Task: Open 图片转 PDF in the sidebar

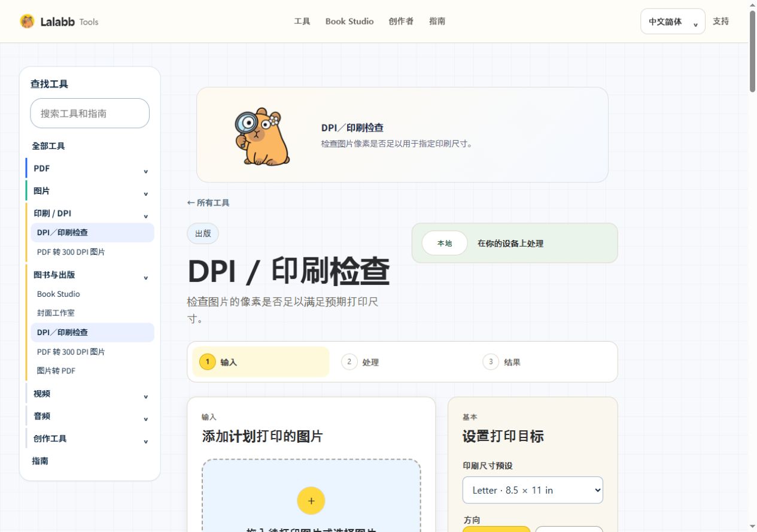Action: tap(93, 371)
